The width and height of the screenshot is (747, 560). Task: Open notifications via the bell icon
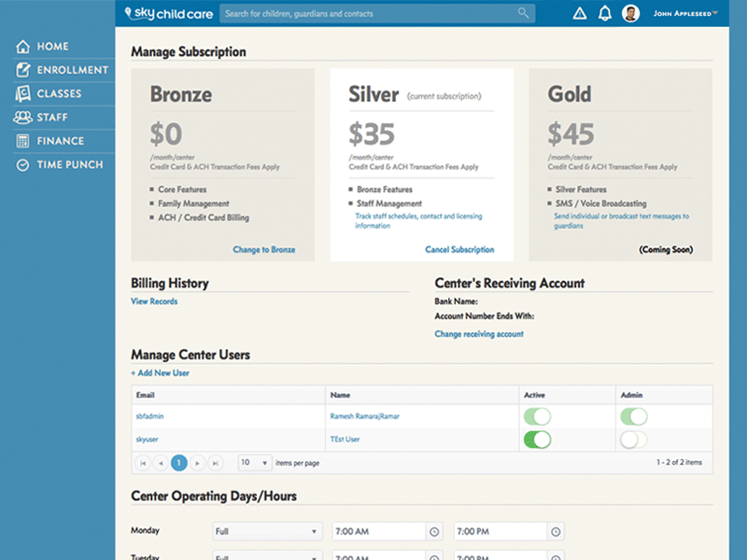pyautogui.click(x=603, y=13)
